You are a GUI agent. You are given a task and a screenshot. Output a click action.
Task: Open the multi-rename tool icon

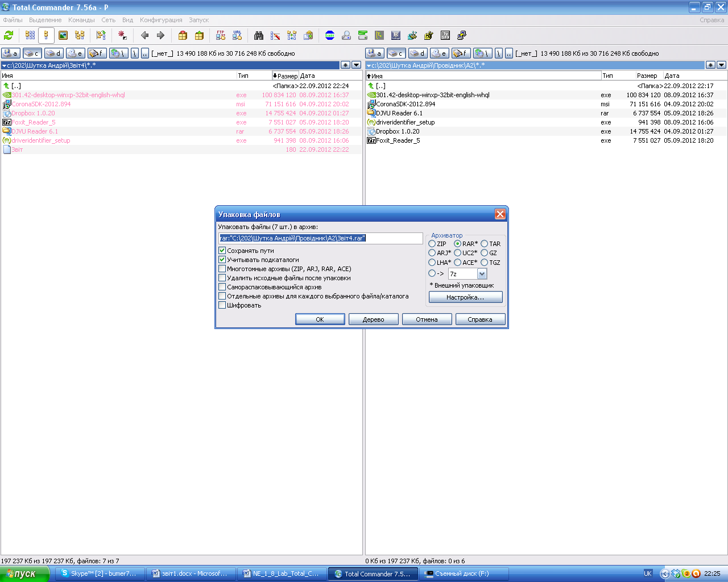pos(275,35)
